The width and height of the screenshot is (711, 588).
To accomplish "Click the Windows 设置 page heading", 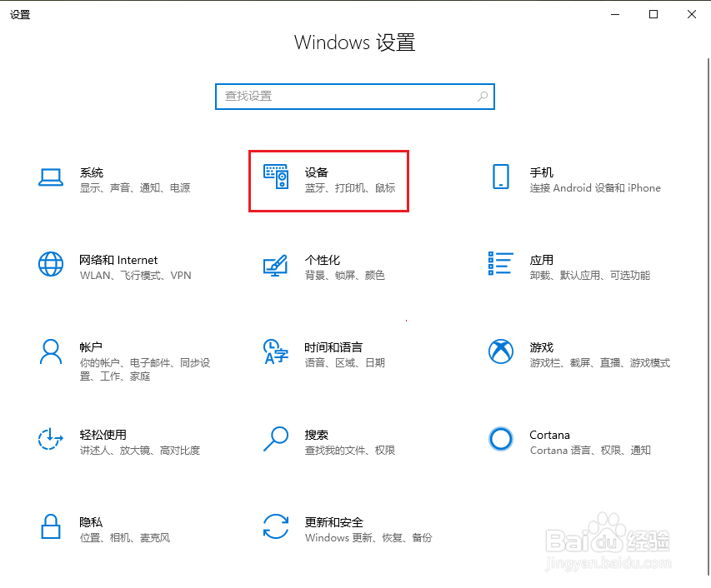I will [x=355, y=42].
